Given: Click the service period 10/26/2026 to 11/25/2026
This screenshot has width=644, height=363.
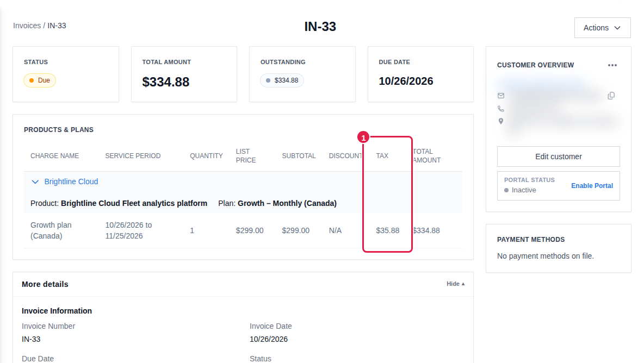Looking at the screenshot, I should 128,230.
